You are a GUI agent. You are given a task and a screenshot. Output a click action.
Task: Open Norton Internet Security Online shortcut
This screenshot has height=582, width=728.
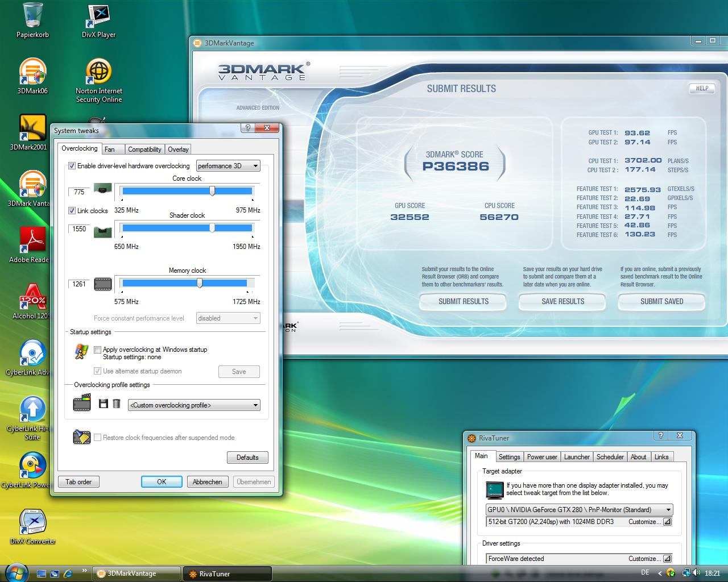pyautogui.click(x=98, y=80)
